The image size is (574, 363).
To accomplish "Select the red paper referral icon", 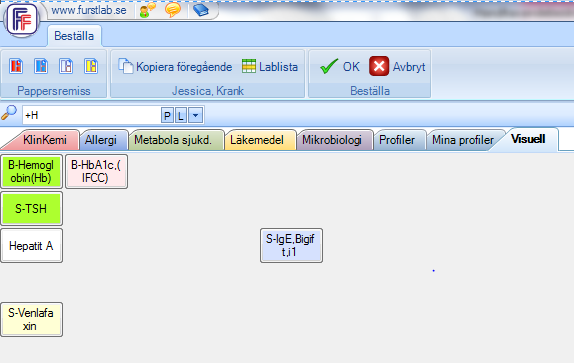I will tap(16, 66).
